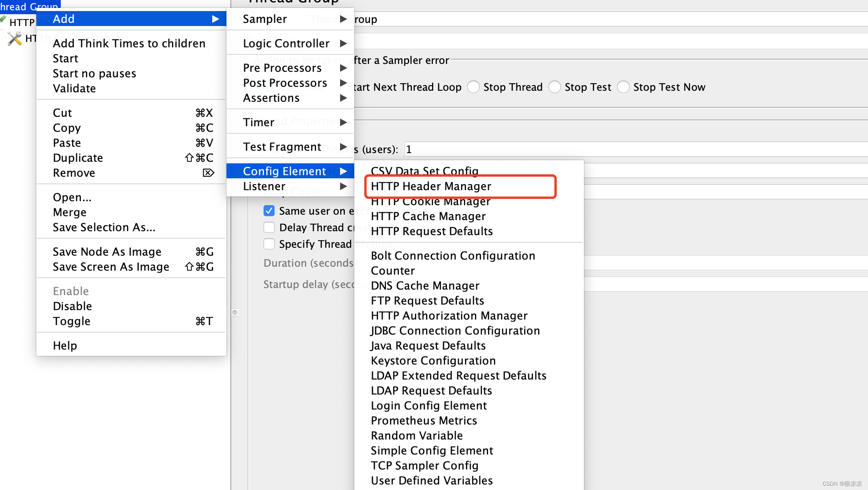Add LDAP Request Defaults element
Screen dimensions: 868x490
(x=469, y=391)
